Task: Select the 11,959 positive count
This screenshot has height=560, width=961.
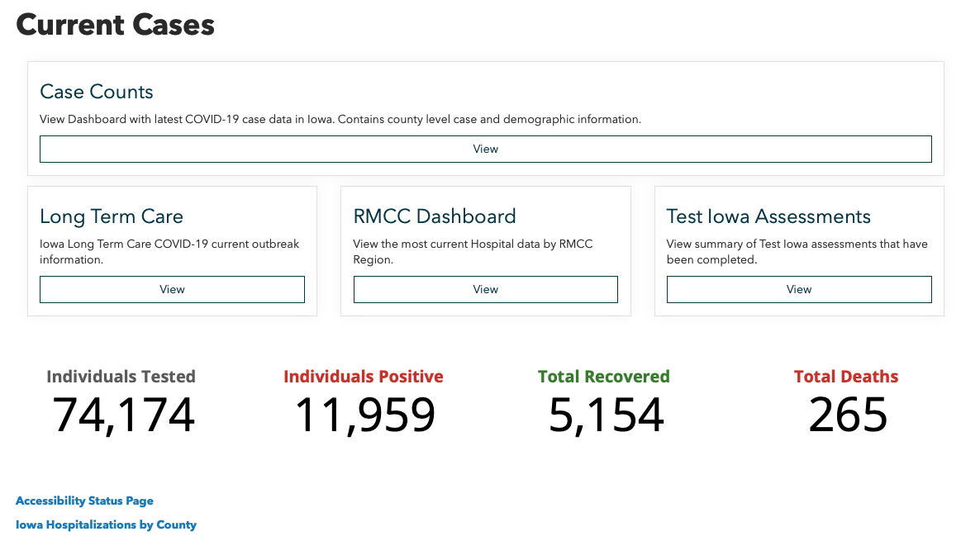Action: pos(365,415)
